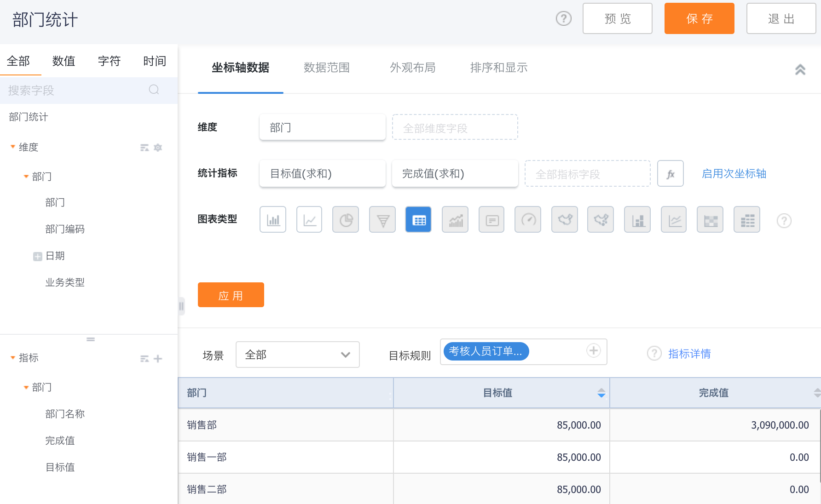Viewport: 821px width, 504px height.
Task: Click the fx formula button
Action: (670, 174)
